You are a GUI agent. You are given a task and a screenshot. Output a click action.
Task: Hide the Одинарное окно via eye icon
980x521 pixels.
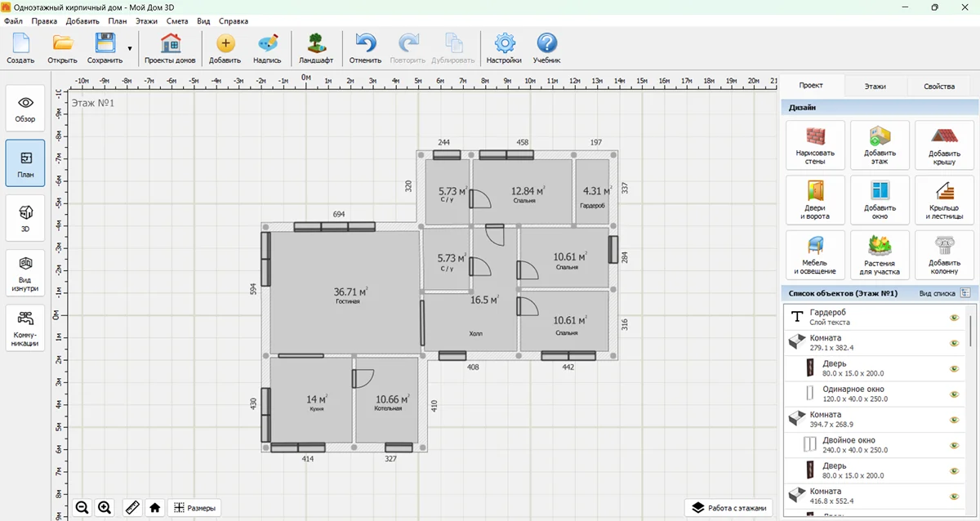point(954,394)
